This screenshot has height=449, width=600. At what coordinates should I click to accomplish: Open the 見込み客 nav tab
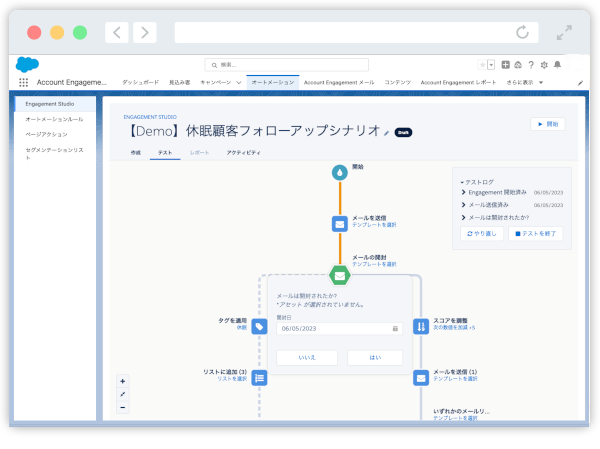click(179, 82)
